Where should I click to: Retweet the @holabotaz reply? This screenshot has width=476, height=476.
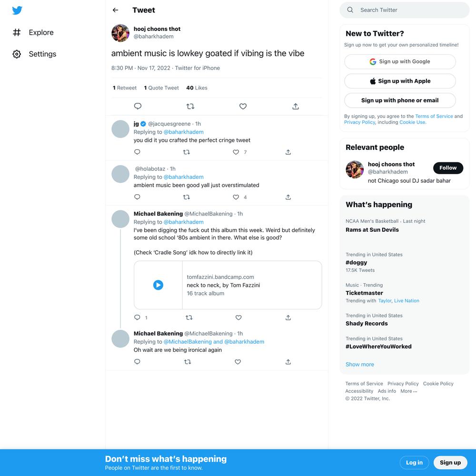[x=187, y=197]
